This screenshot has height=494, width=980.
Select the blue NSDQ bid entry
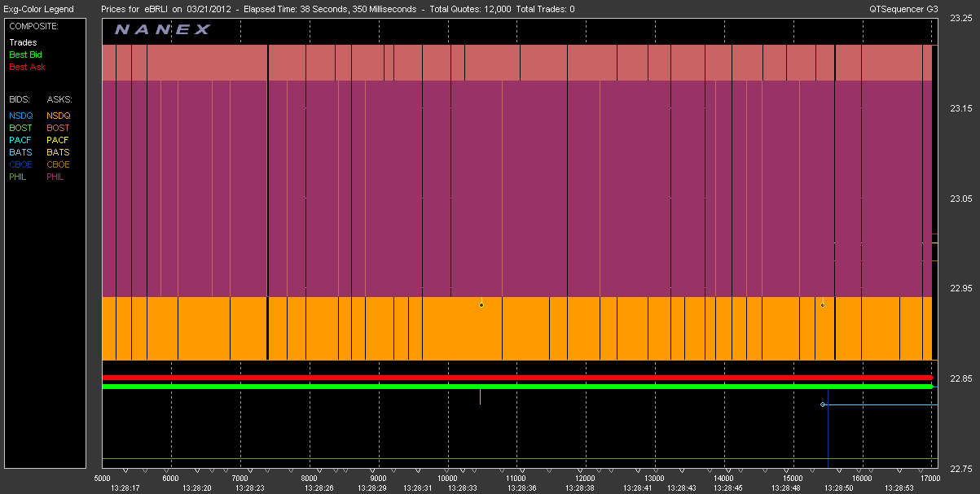pos(21,116)
